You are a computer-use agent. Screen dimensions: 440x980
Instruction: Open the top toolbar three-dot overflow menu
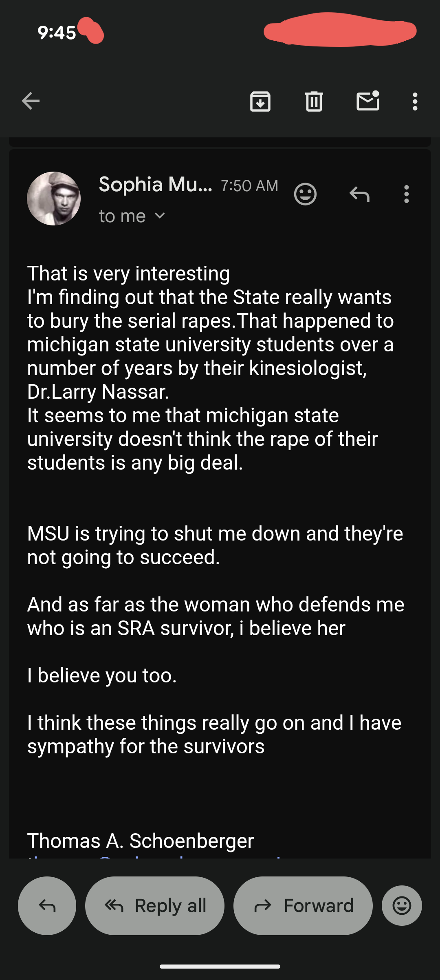(415, 102)
